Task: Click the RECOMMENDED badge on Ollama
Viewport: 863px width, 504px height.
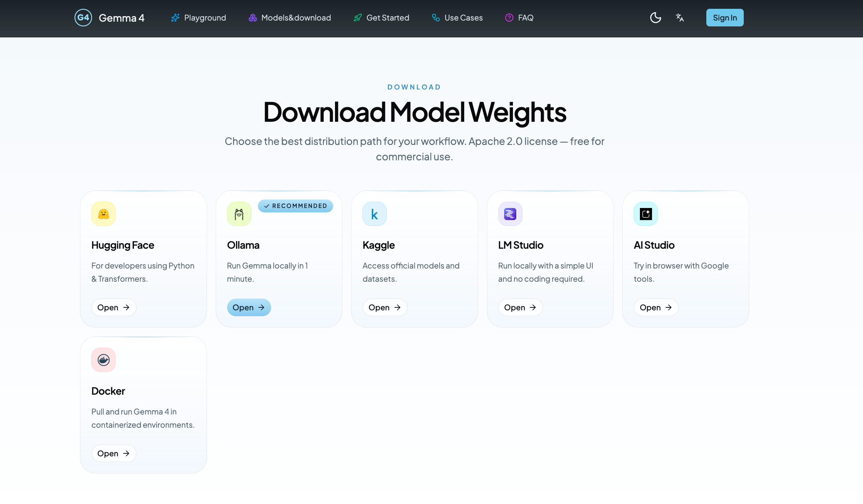Action: point(295,206)
